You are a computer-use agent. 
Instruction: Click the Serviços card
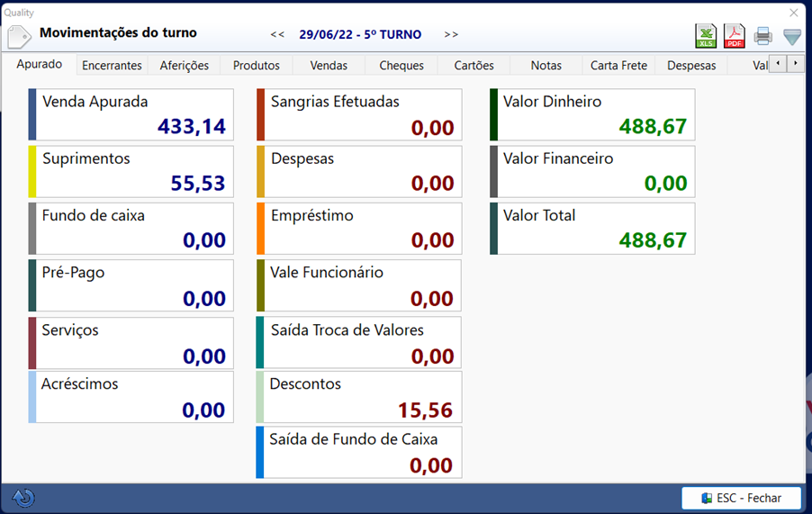coord(131,343)
